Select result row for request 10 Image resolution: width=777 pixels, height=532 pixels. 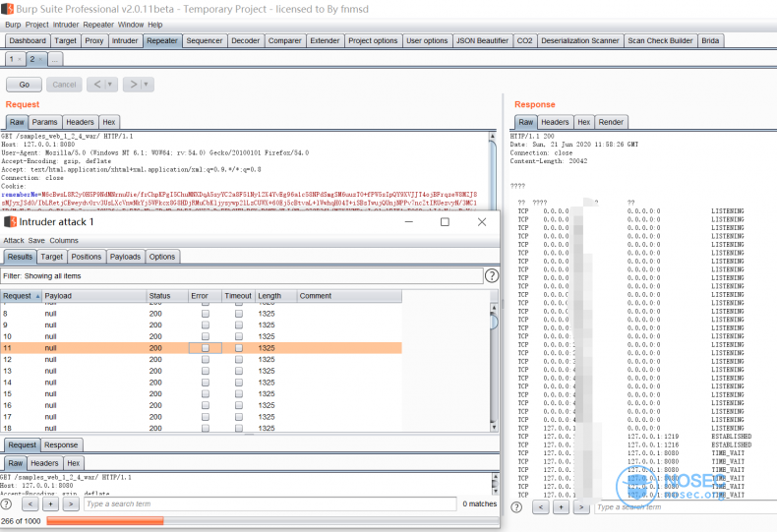click(x=201, y=336)
